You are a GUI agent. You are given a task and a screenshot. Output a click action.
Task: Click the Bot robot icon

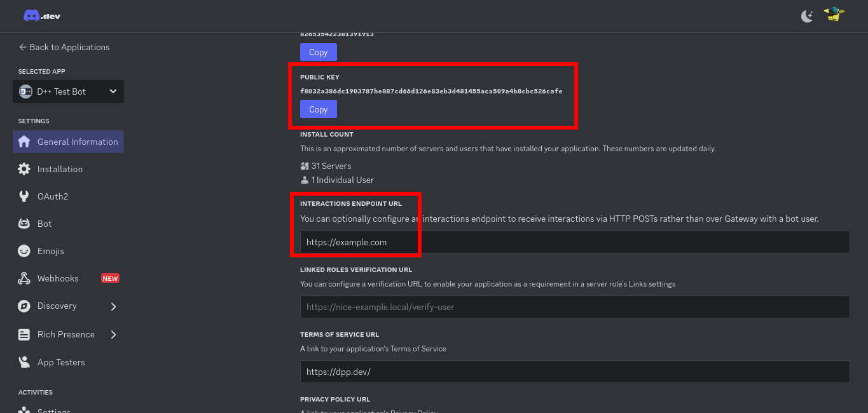(x=24, y=224)
